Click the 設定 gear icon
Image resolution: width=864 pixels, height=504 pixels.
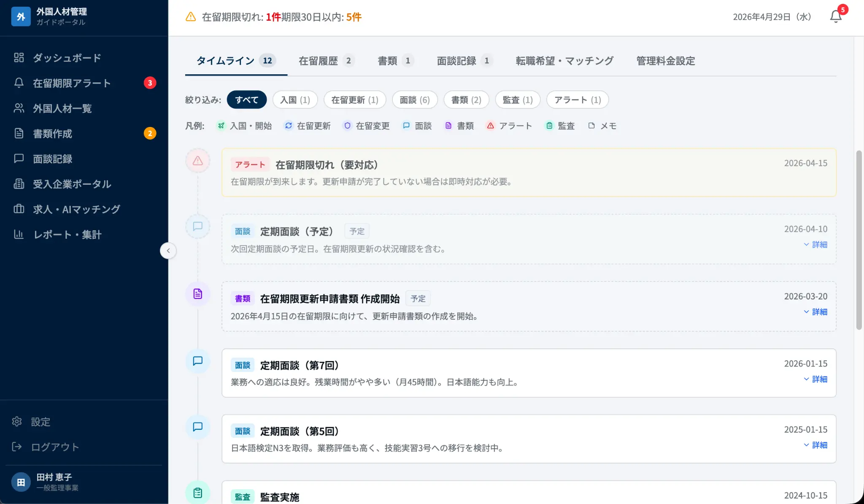tap(17, 421)
